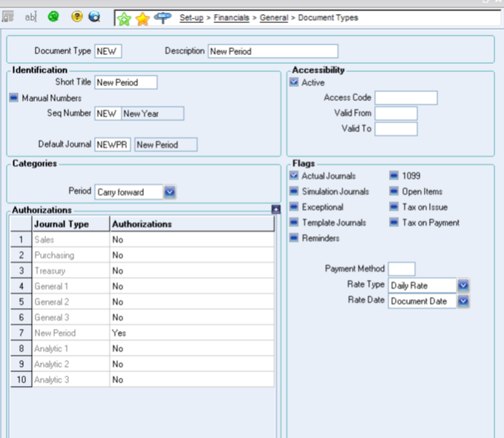Click the 'General 2' cell
The image size is (504, 438).
point(71,301)
